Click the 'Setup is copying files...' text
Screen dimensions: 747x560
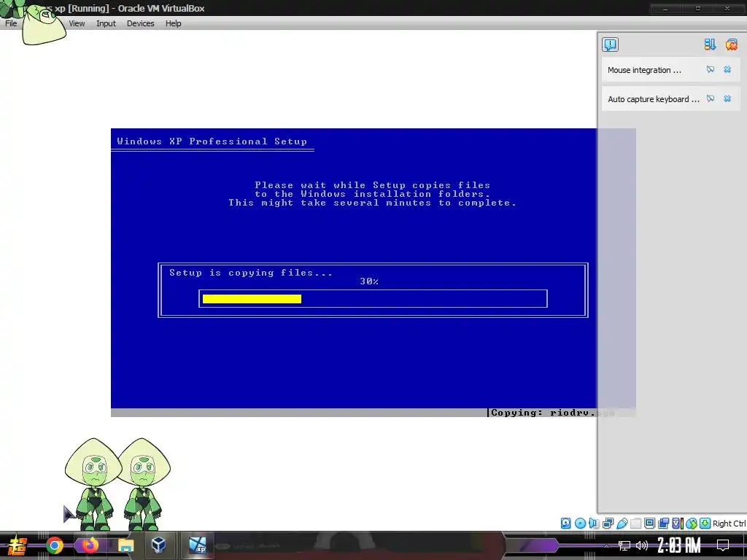(x=251, y=273)
